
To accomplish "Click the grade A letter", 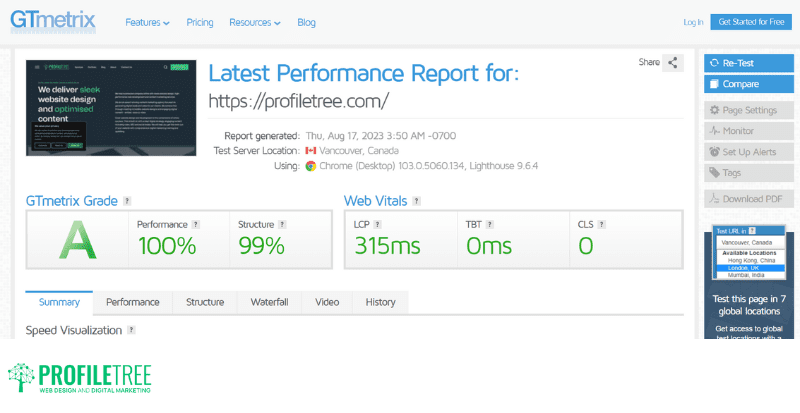I will pos(78,239).
